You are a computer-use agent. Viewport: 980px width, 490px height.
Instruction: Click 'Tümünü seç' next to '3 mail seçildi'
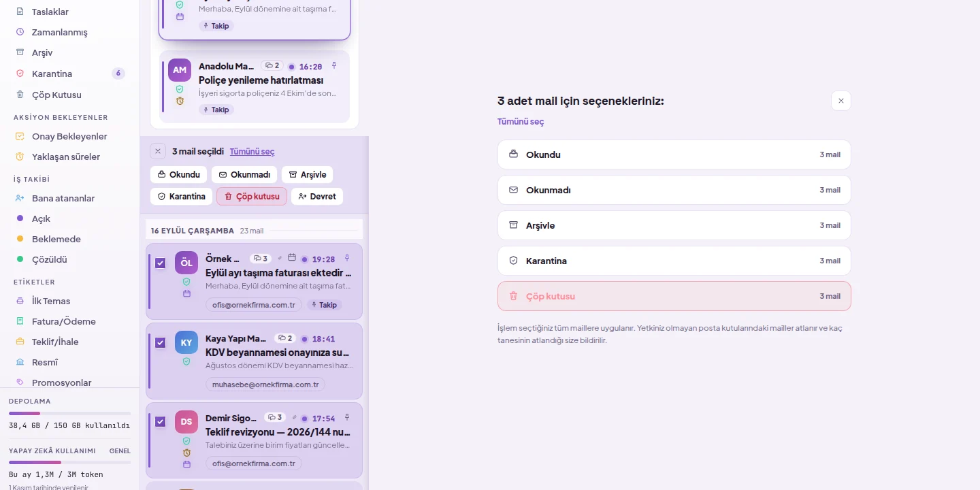252,152
